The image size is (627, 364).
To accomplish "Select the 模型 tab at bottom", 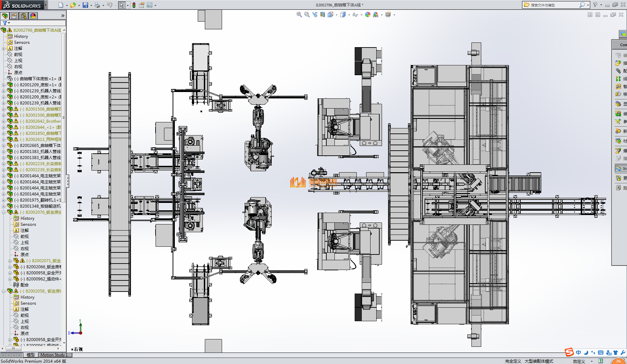I will [31, 355].
